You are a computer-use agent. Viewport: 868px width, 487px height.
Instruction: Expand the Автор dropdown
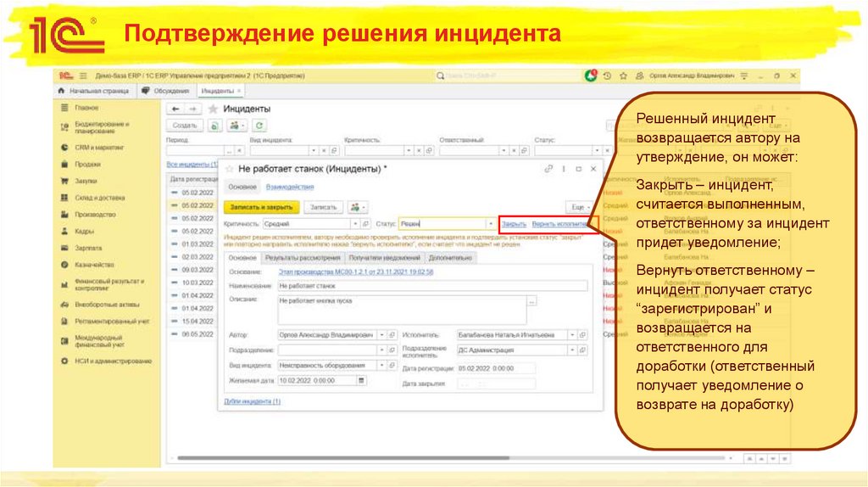coord(381,335)
